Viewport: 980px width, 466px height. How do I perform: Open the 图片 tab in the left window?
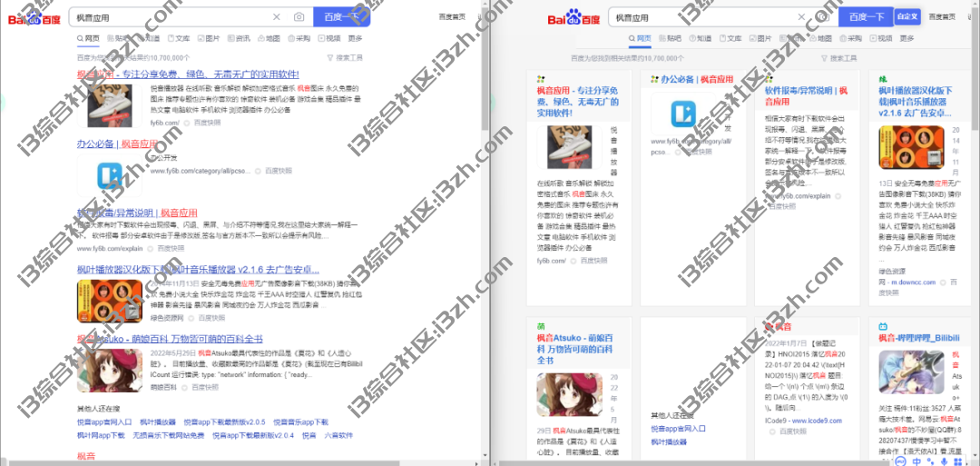tap(209, 38)
